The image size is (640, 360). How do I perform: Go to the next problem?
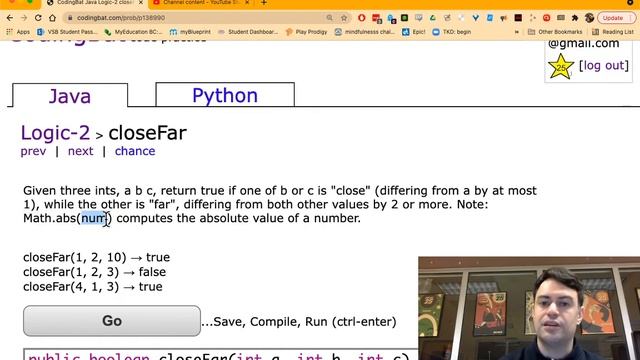(80, 151)
